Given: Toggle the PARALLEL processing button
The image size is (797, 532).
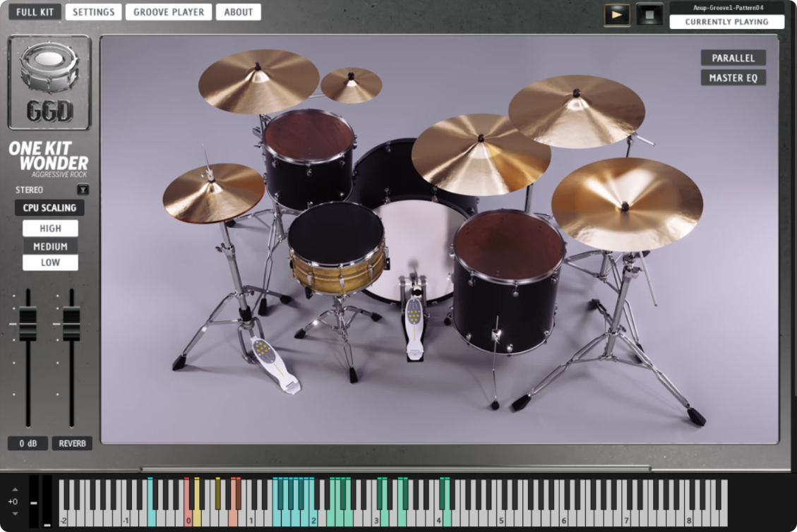Looking at the screenshot, I should click(733, 58).
